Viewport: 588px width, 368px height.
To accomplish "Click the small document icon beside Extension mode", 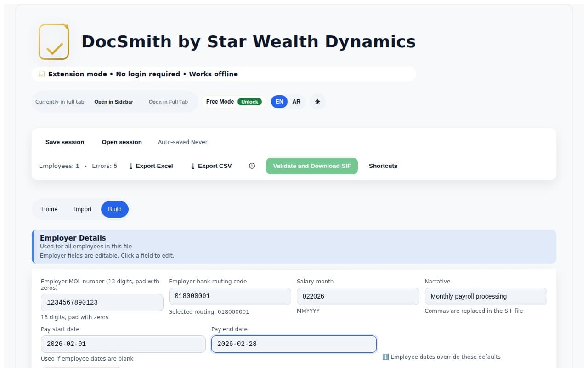I will pos(42,74).
